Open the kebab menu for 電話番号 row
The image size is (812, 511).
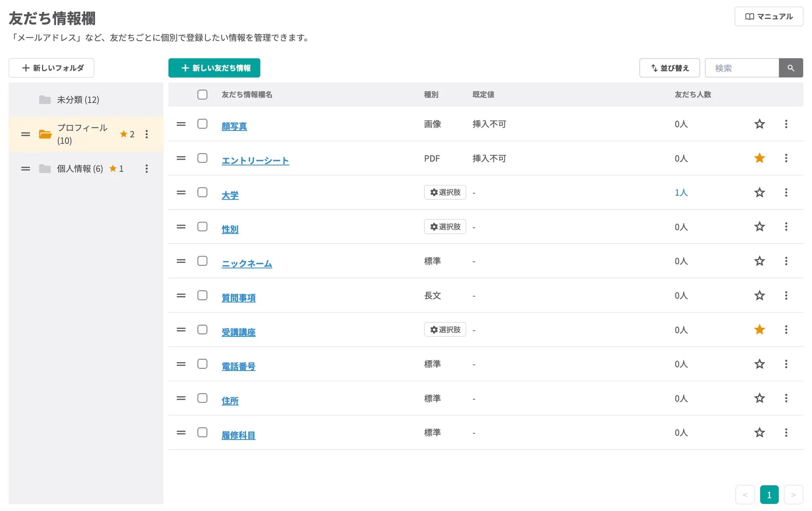point(786,364)
